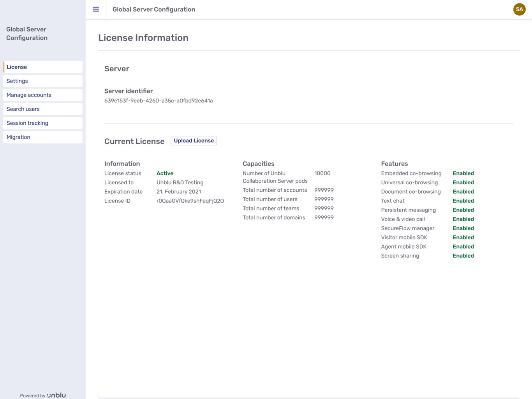Click Enabled for Voice & video call
Screen dimensions: 532x399
tap(463, 219)
